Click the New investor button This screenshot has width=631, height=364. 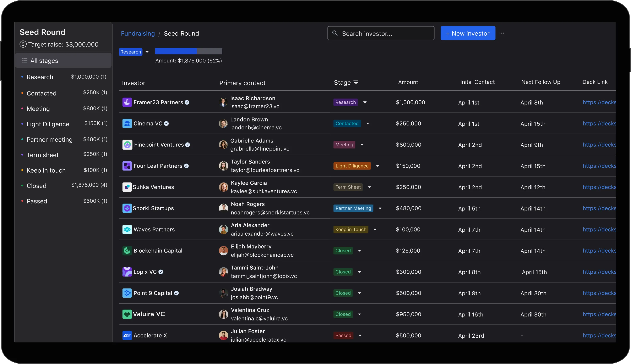coord(468,33)
